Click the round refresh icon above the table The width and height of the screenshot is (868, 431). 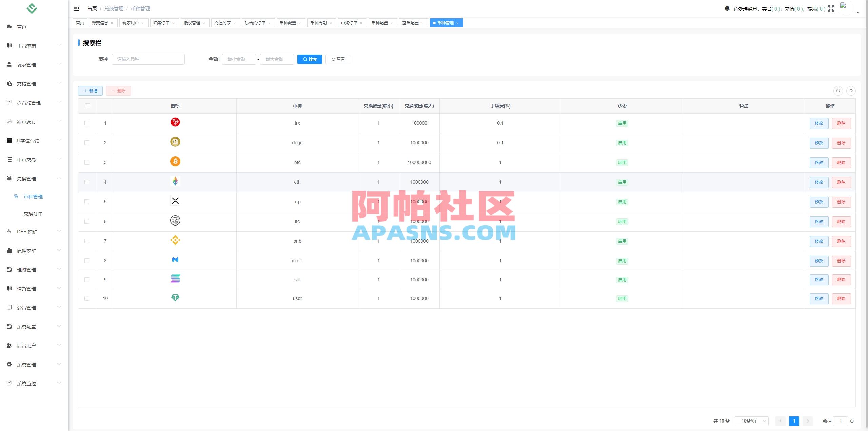851,91
